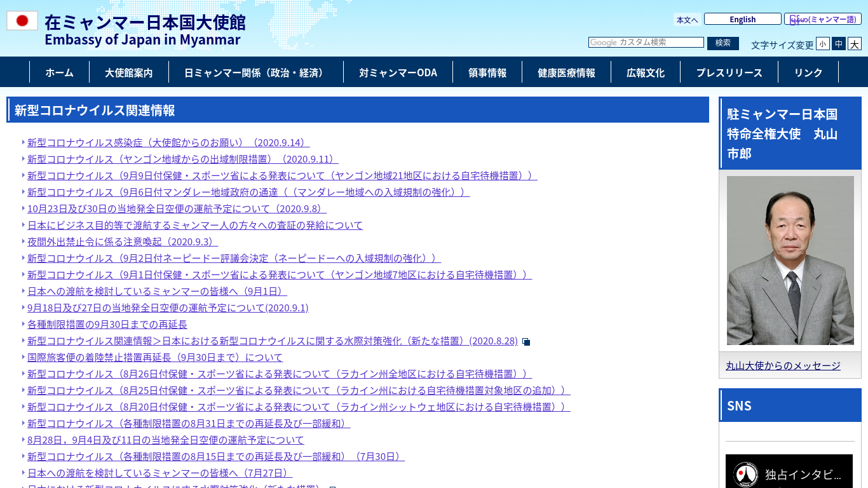Open 9月6日付マンダレー地域政府の通達 link
The image size is (868, 488).
248,192
